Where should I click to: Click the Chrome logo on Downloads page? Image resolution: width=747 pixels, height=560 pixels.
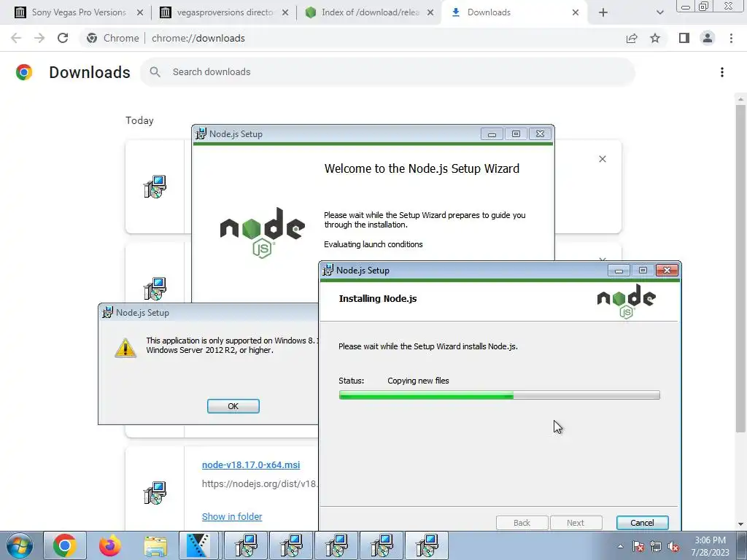(24, 72)
